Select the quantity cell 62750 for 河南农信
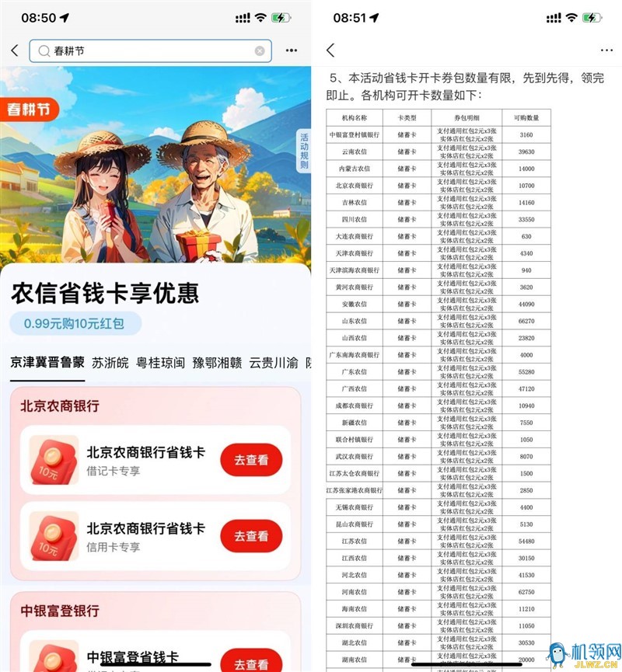This screenshot has height=672, width=622. click(526, 592)
